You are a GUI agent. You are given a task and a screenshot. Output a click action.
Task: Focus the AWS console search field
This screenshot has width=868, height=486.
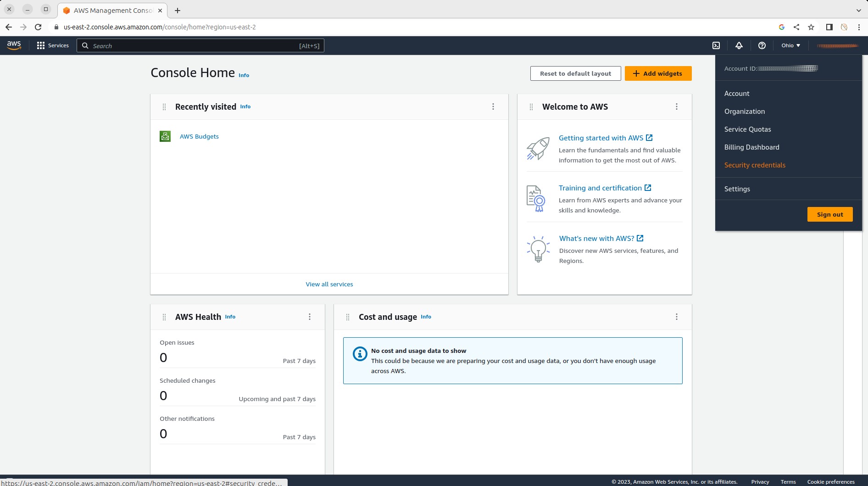200,45
